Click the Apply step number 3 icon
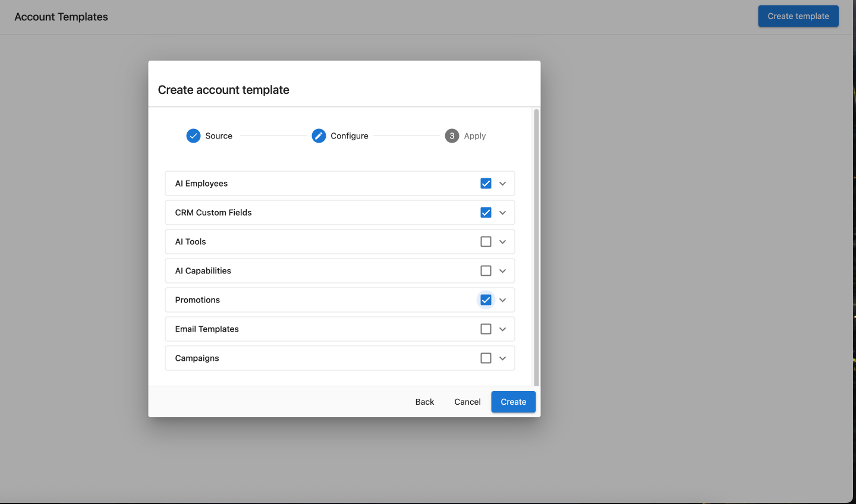Screen dimensions: 856x504 coord(452,136)
